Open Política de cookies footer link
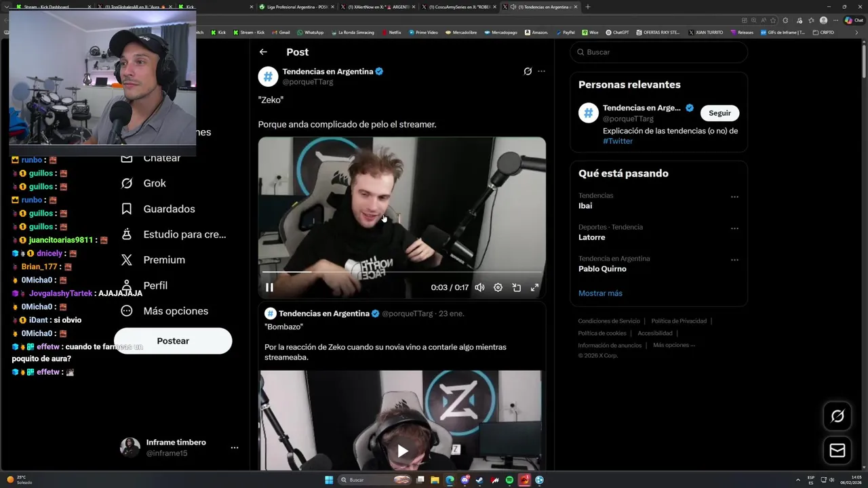 [x=602, y=333]
